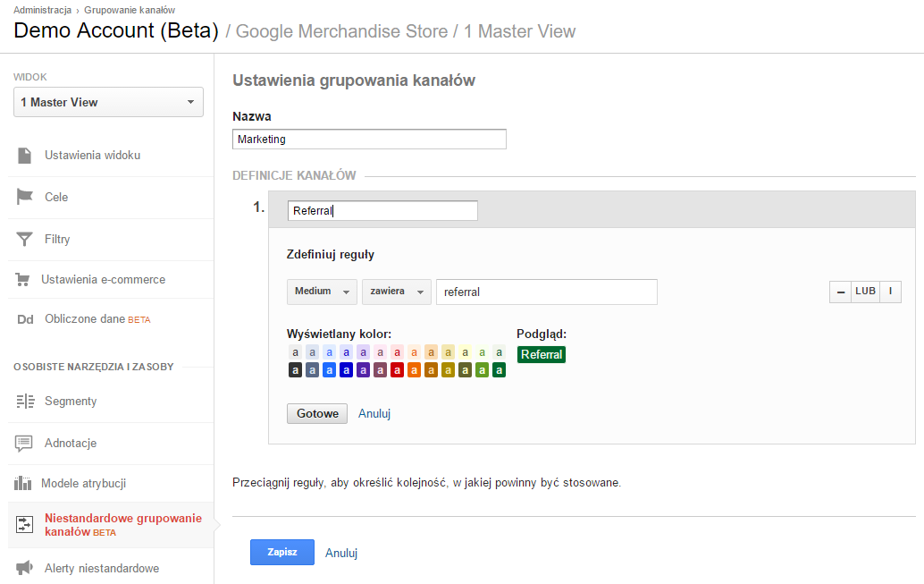Image resolution: width=924 pixels, height=584 pixels.
Task: Click the Adnotacje speech bubble icon
Action: [x=25, y=444]
